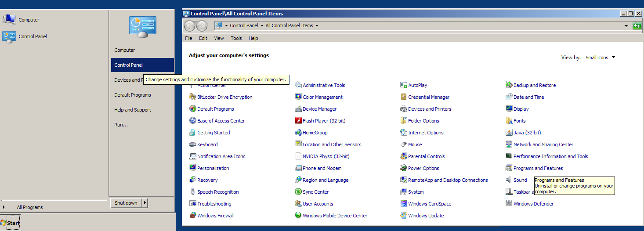Click the Start button
This screenshot has height=231, width=644.
(x=11, y=223)
